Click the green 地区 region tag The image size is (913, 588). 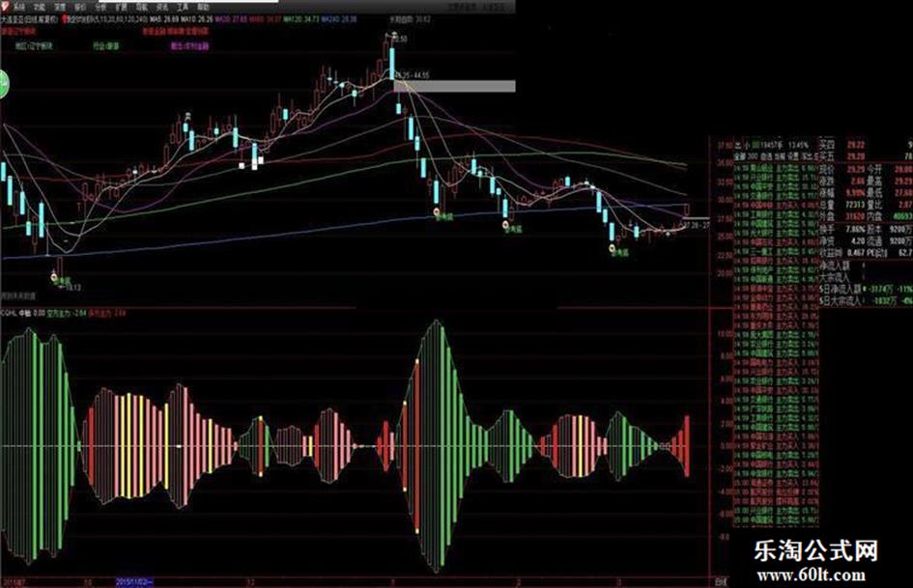pyautogui.click(x=34, y=45)
